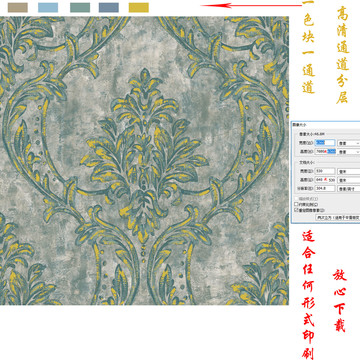Select the light blue color swatch

tap(48, 7)
